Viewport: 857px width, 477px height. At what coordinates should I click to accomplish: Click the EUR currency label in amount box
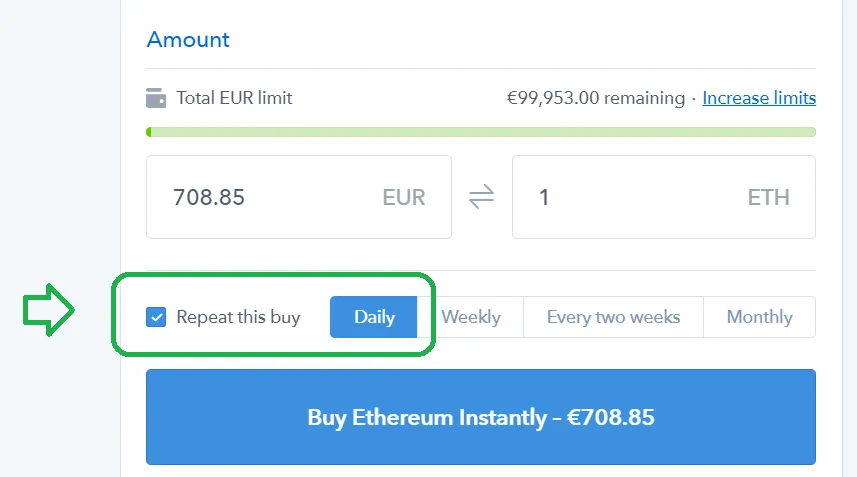(x=404, y=197)
